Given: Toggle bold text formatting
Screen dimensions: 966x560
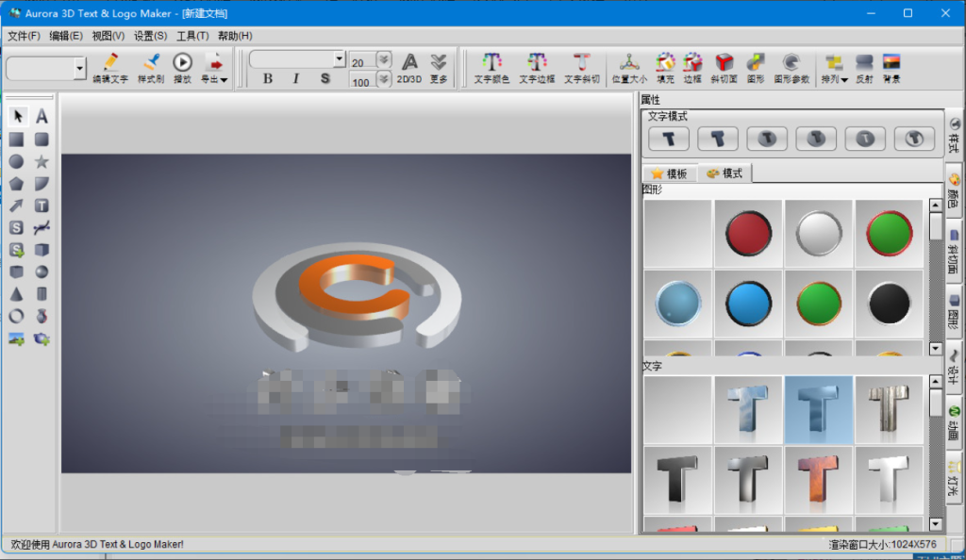Looking at the screenshot, I should (267, 79).
